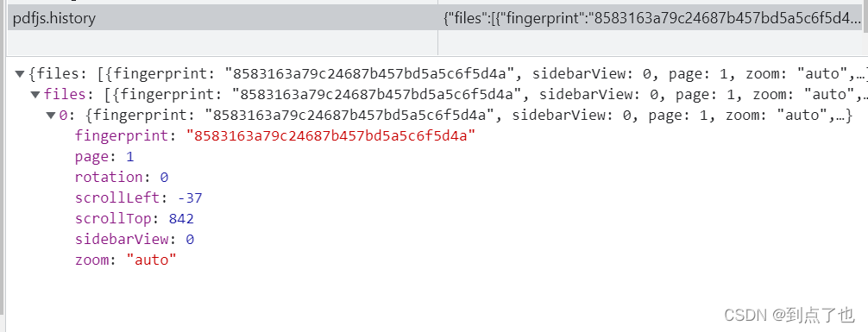Select the pdfjs.history value cell
Image resolution: width=868 pixels, height=332 pixels.
(x=650, y=18)
